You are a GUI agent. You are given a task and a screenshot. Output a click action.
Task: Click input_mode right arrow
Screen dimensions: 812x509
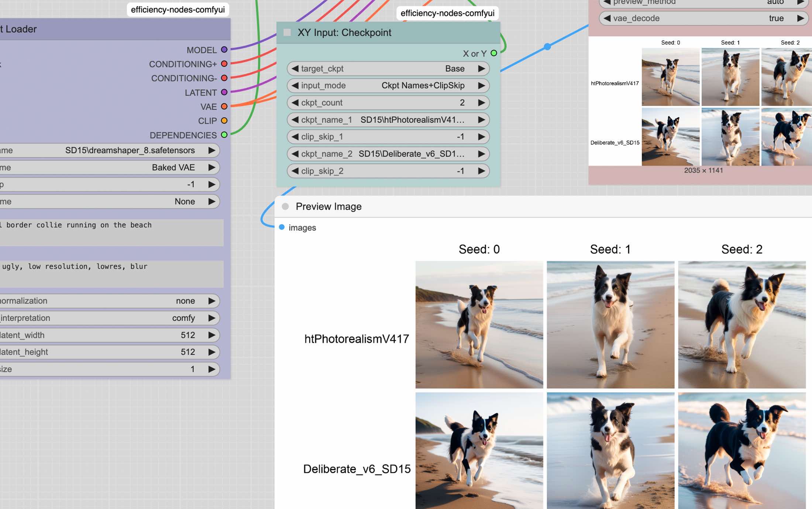tap(481, 86)
